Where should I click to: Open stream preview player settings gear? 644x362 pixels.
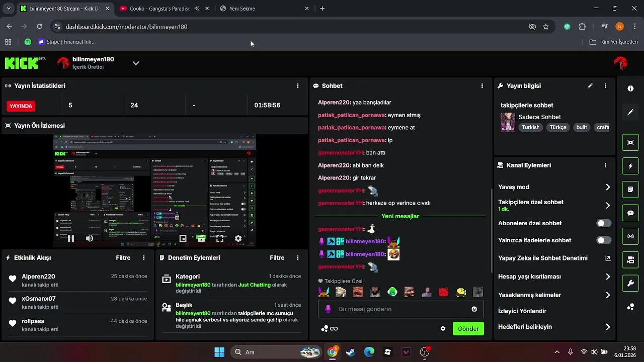tap(238, 239)
